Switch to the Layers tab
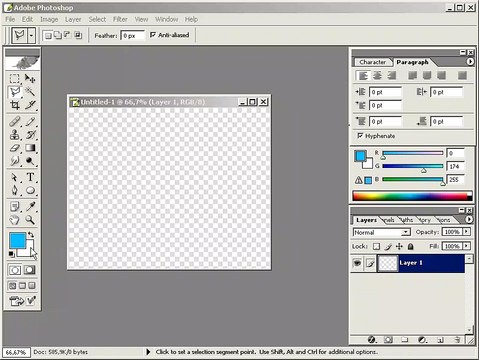 coord(366,220)
